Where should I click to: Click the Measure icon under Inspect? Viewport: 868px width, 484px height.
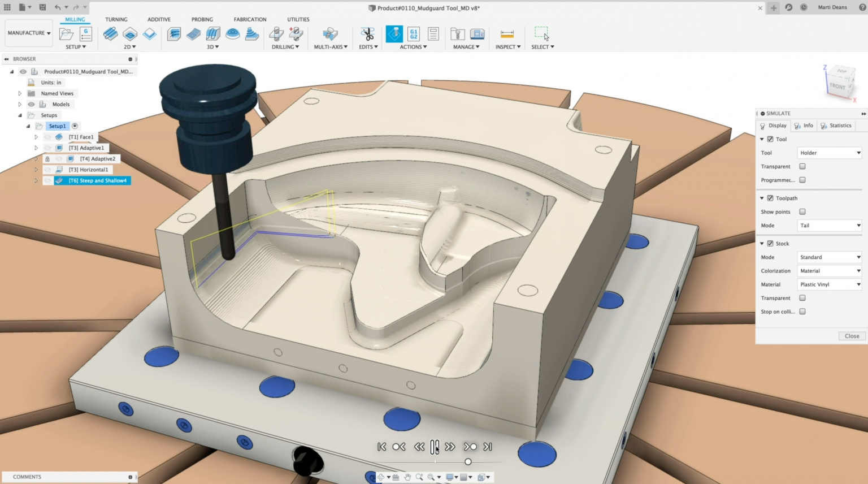pos(507,33)
